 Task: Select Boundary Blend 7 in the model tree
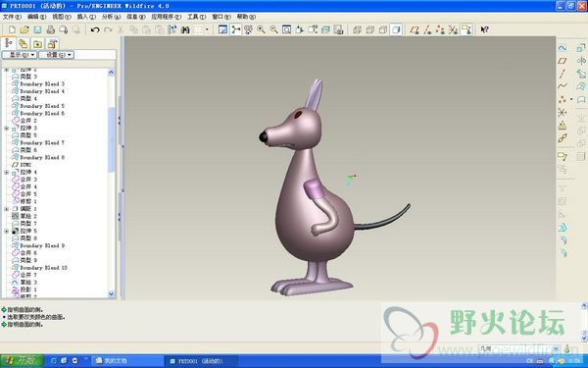42,142
